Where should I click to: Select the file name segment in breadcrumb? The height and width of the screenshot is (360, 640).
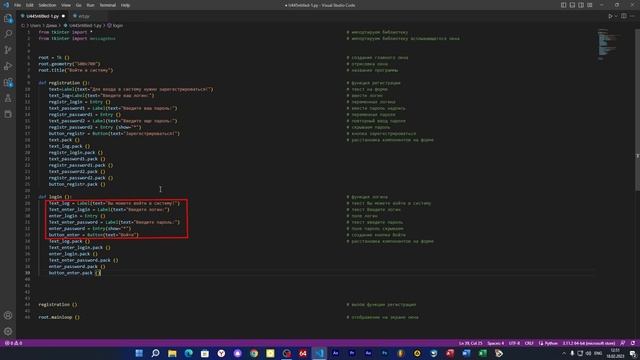click(85, 25)
